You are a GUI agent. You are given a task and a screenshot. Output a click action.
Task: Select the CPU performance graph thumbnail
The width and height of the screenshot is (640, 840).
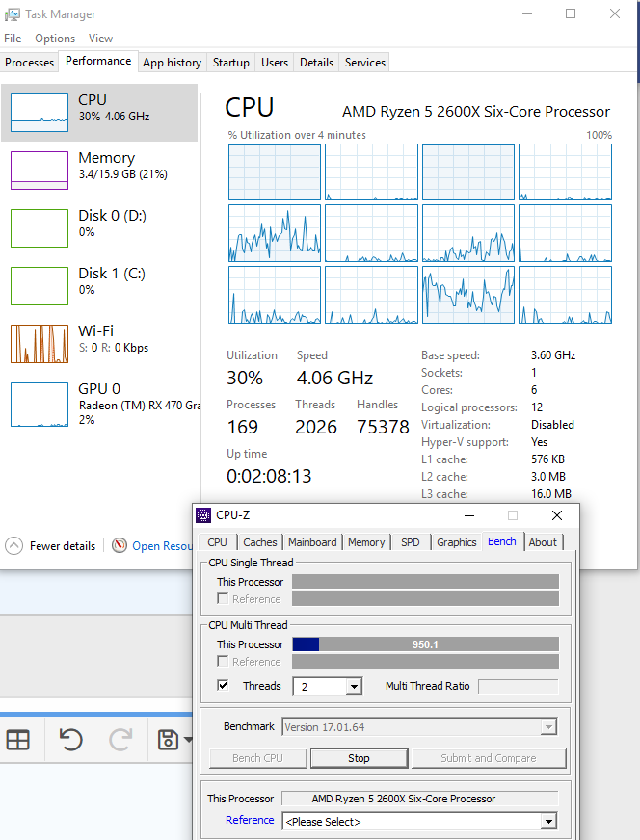40,113
